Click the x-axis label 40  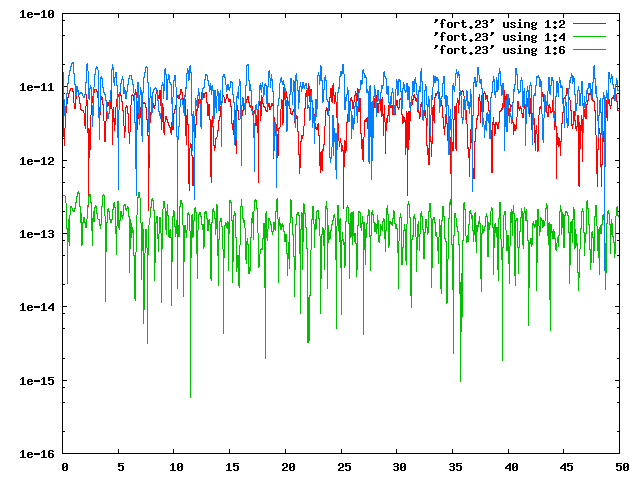point(511,467)
